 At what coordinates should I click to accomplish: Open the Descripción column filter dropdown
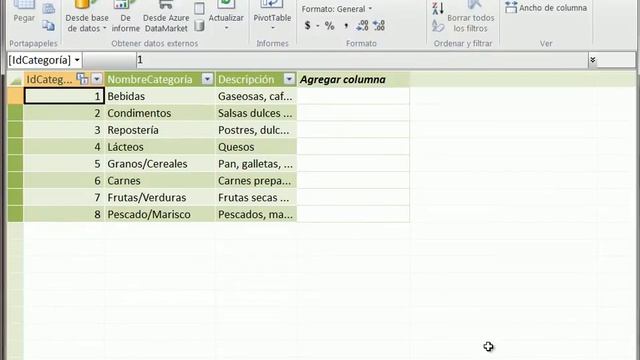[289, 79]
